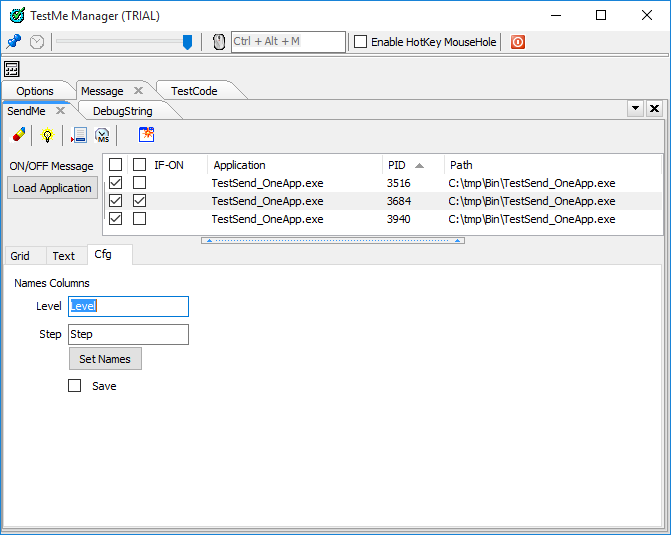Toggle IF-ON checkbox for PID 3684
Image resolution: width=671 pixels, height=535 pixels.
point(140,201)
